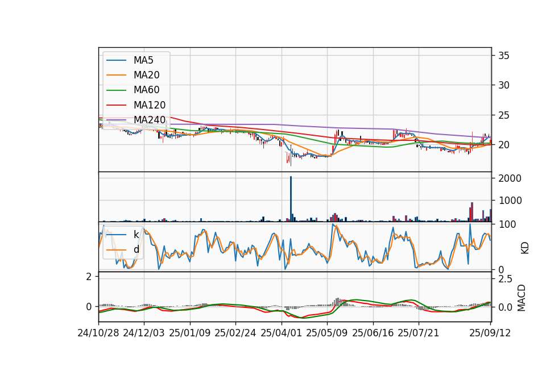Image resolution: width=546 pixels, height=392 pixels.
Task: Click the MA5 legend label
Action: [x=143, y=60]
